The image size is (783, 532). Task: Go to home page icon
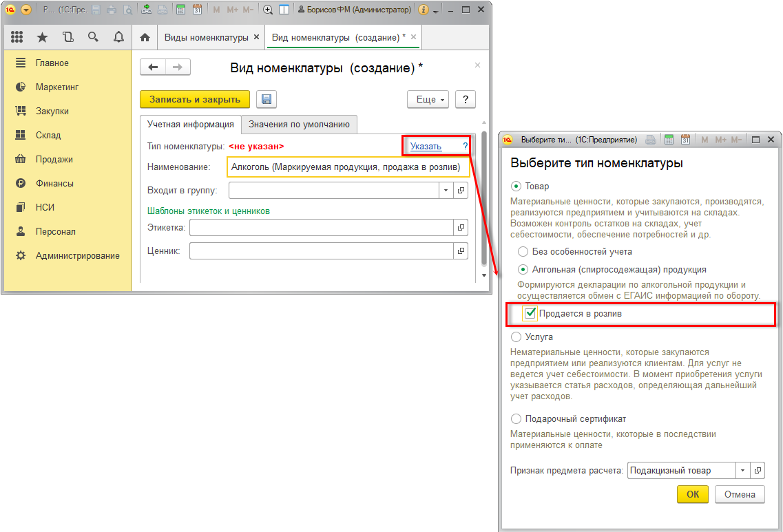[145, 37]
